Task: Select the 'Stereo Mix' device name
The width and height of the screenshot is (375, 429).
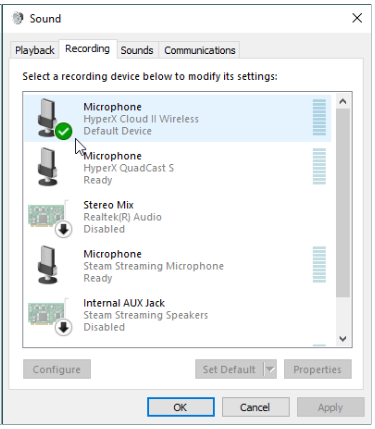Action: (108, 205)
